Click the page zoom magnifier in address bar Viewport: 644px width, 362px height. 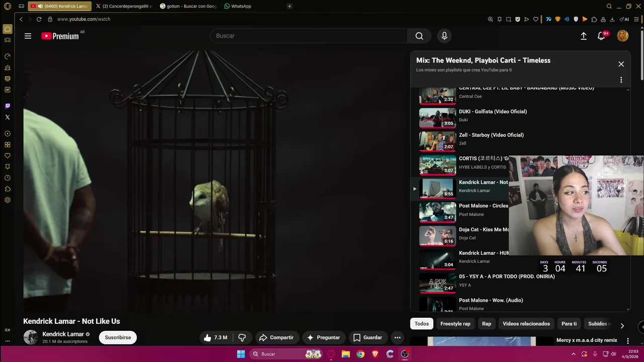491,19
